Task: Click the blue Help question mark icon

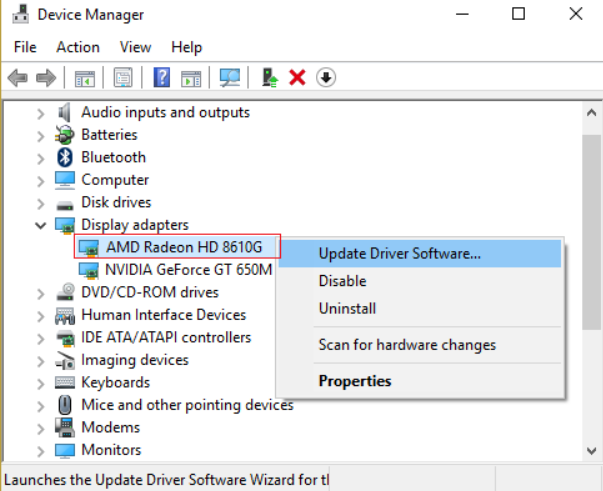Action: point(162,77)
